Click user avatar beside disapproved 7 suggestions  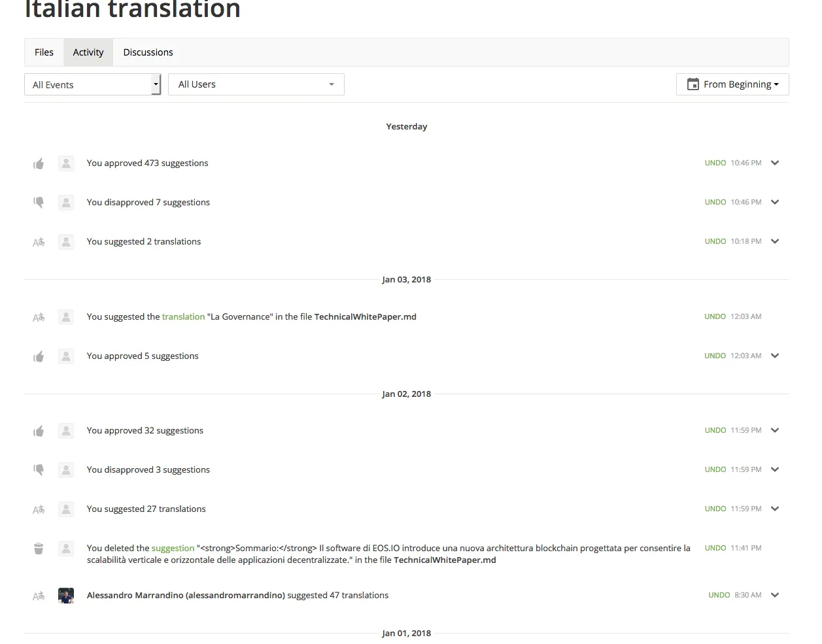click(x=66, y=203)
